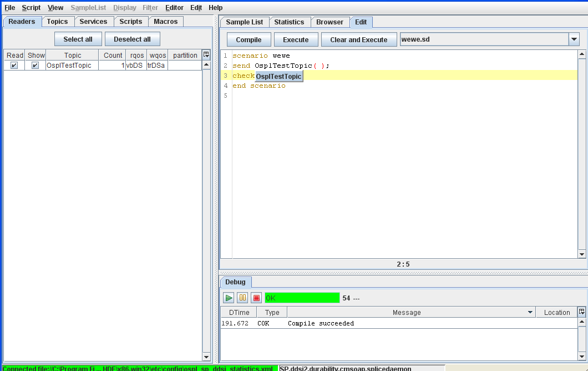Open readers table column configuration icon
This screenshot has width=588, height=371.
tap(206, 55)
